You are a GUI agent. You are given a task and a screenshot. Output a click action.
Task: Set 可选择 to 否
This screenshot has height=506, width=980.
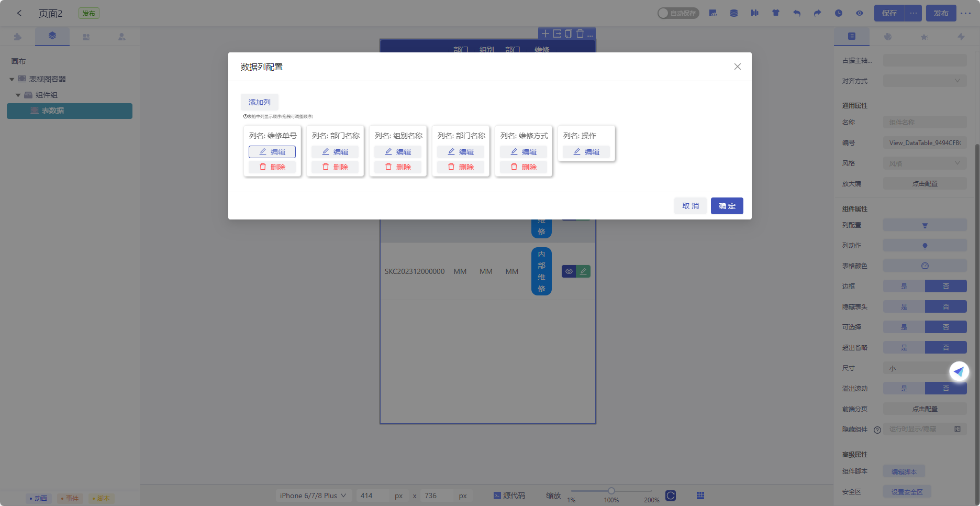[946, 327]
